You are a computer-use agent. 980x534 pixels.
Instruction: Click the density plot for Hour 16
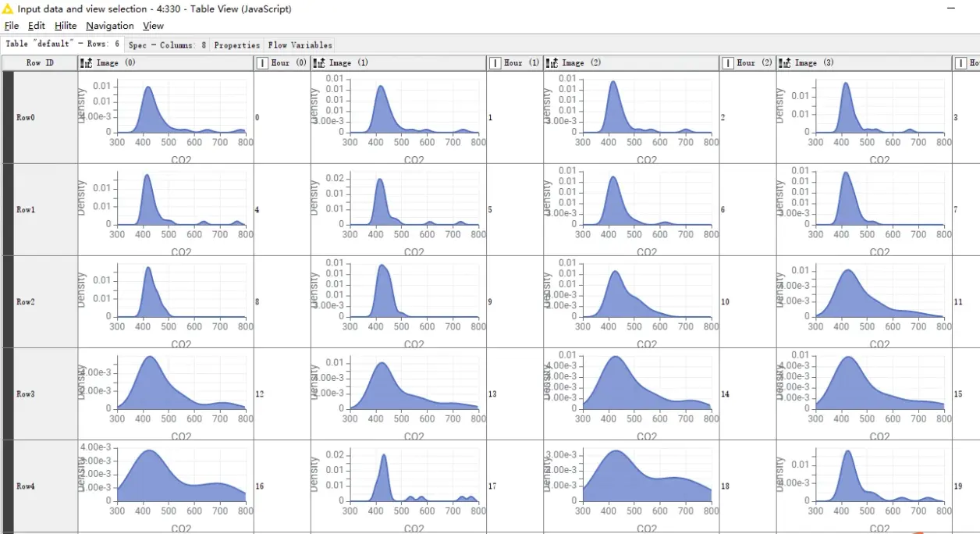pos(166,486)
